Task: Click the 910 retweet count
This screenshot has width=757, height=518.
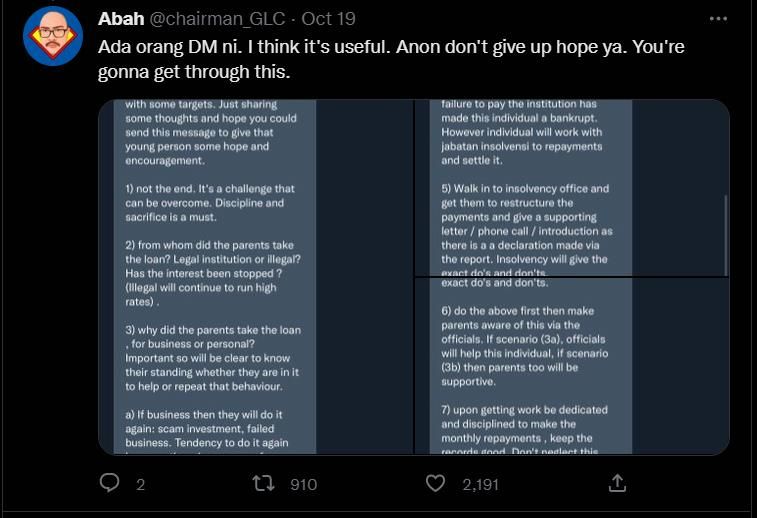Action: pos(303,485)
